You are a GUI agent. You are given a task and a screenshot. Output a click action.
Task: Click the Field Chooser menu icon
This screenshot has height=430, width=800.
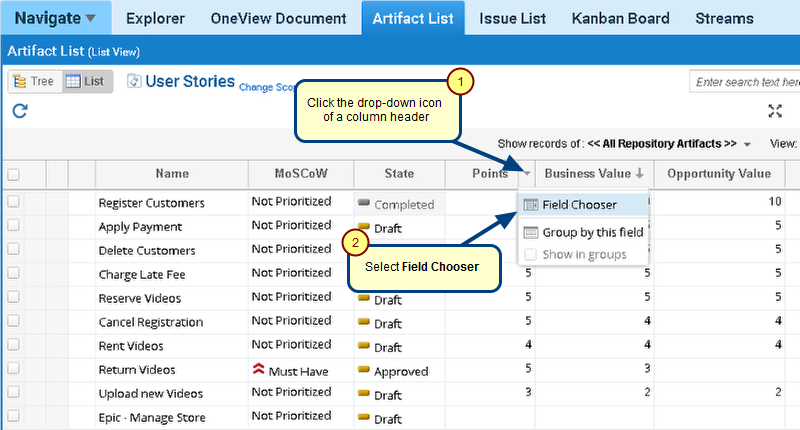click(x=531, y=205)
